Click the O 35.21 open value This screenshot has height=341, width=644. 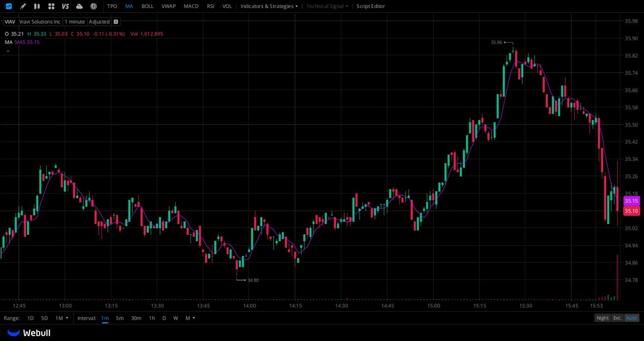(15, 33)
